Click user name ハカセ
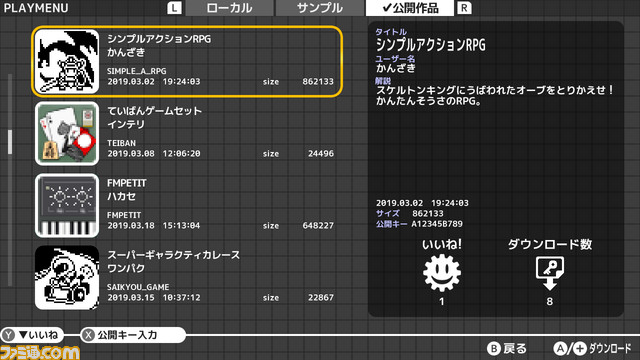 [x=122, y=196]
